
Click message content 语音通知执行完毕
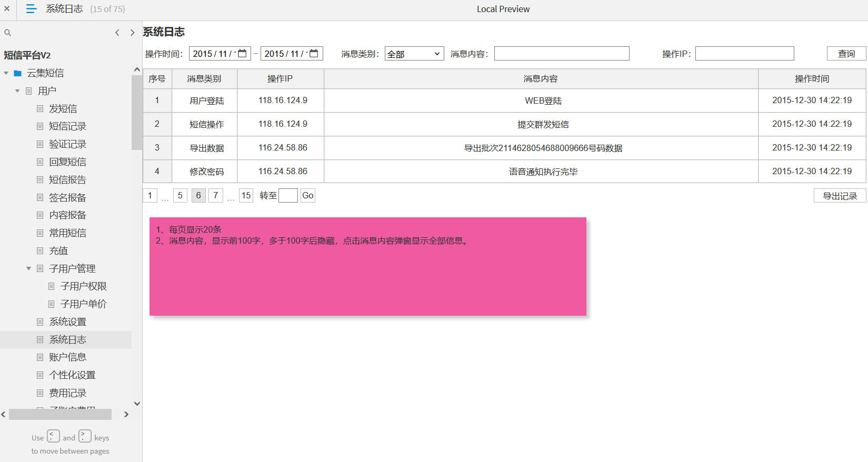pyautogui.click(x=543, y=172)
